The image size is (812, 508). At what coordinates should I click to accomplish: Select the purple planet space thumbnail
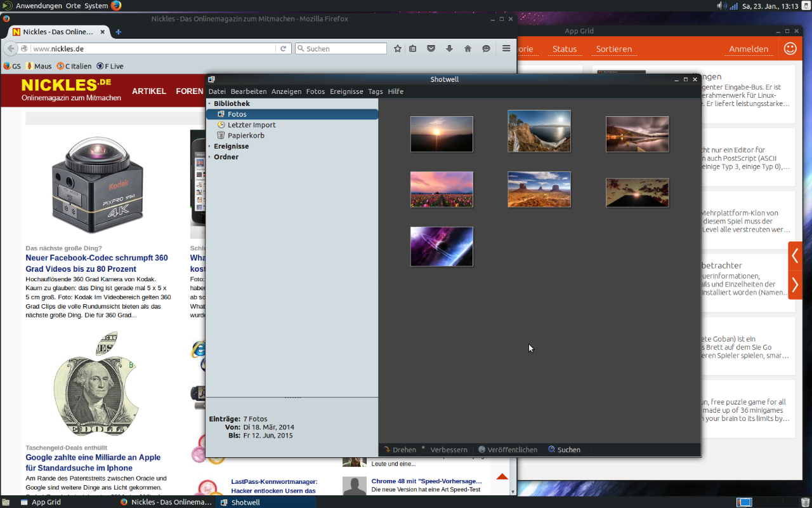pyautogui.click(x=442, y=246)
